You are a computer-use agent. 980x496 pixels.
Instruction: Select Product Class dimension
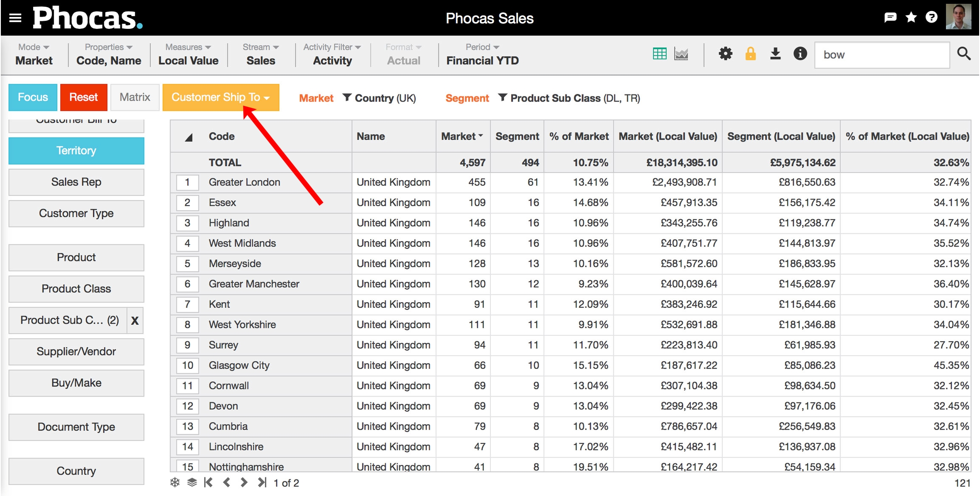[76, 289]
